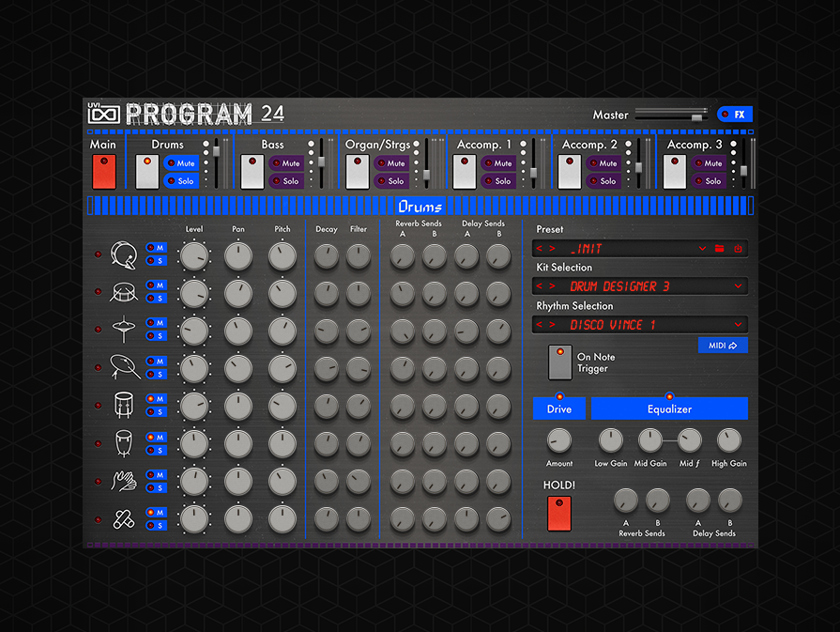Mute the Accomp. 1 track

pyautogui.click(x=498, y=163)
